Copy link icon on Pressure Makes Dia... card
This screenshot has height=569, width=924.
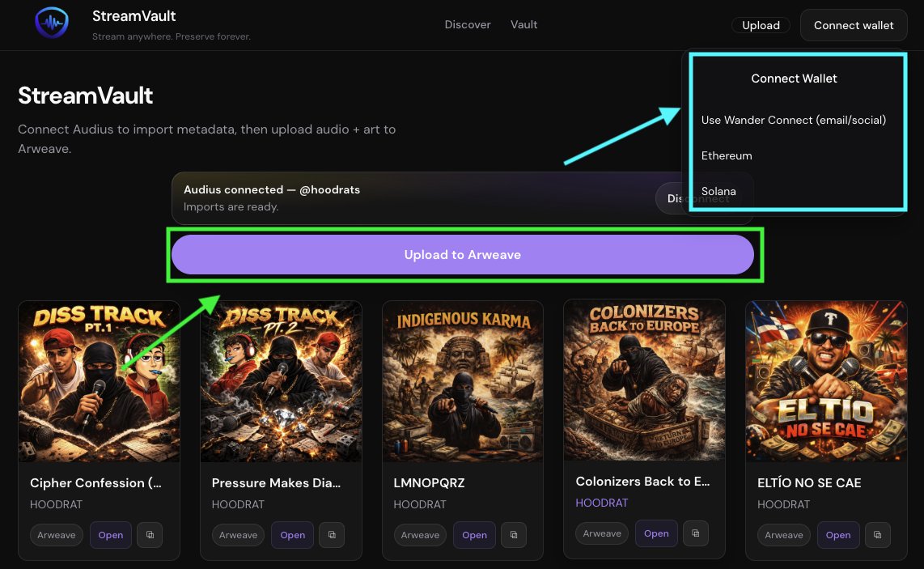332,535
